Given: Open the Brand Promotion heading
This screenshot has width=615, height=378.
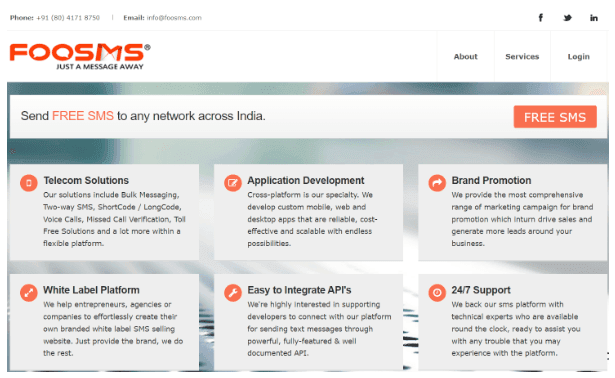Looking at the screenshot, I should pos(491,180).
